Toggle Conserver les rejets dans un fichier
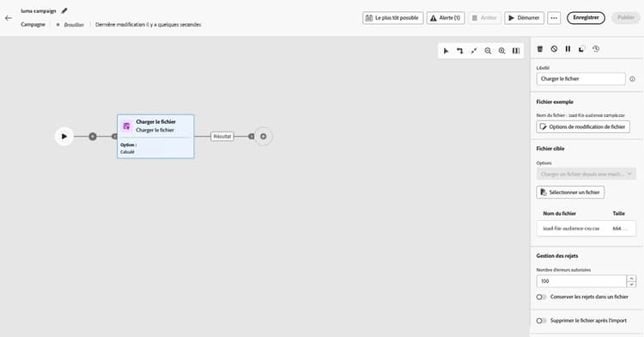The image size is (644, 337). click(x=541, y=297)
